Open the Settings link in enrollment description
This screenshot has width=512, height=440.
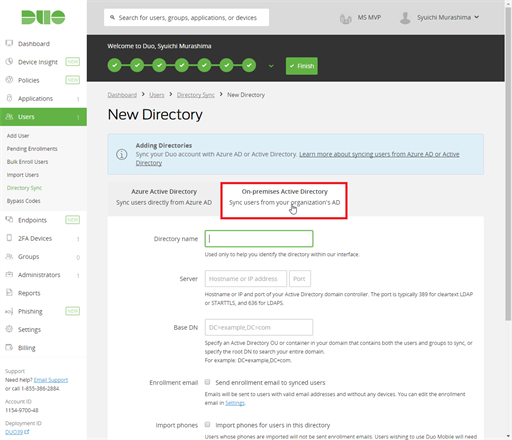pyautogui.click(x=235, y=403)
